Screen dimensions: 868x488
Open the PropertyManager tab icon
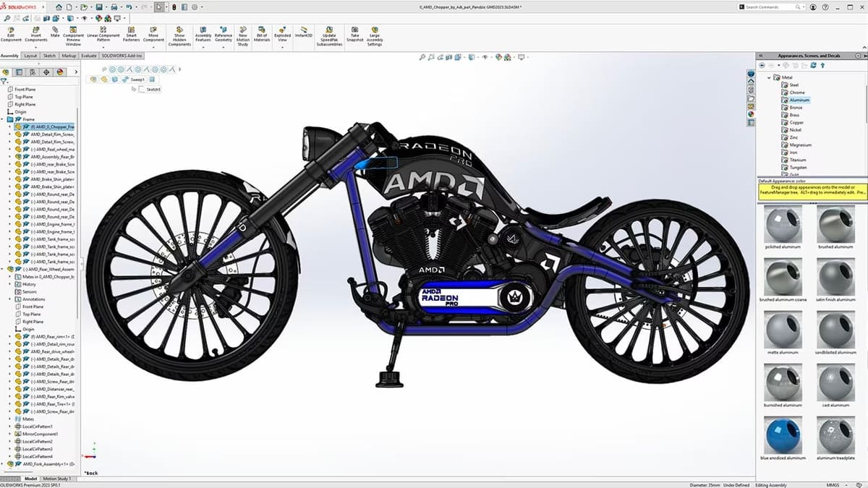tap(20, 72)
